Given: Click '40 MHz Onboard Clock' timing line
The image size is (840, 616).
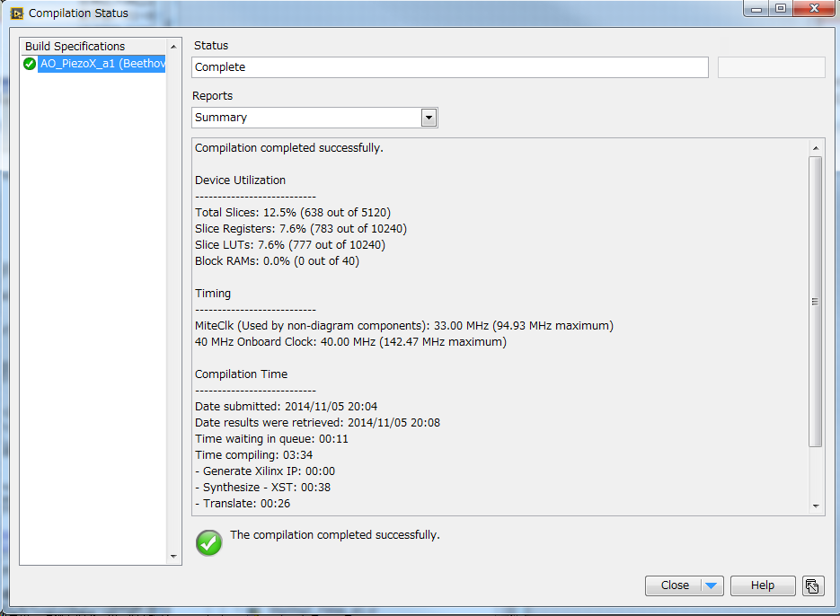Looking at the screenshot, I should coord(350,342).
